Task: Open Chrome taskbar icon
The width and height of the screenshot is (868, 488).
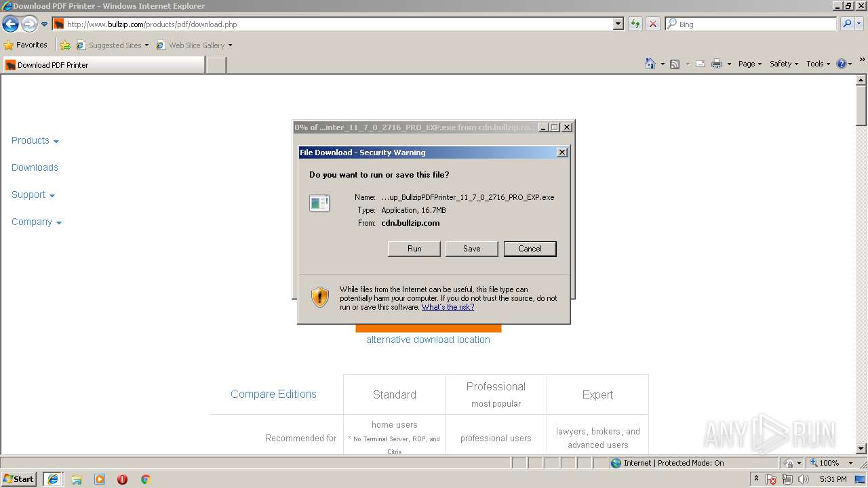Action: click(145, 479)
